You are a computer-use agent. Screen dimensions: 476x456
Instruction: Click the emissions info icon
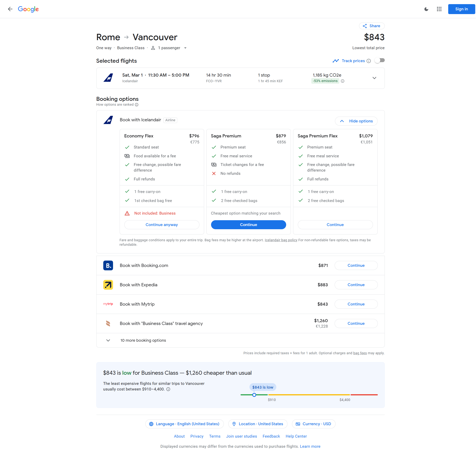[x=342, y=81]
